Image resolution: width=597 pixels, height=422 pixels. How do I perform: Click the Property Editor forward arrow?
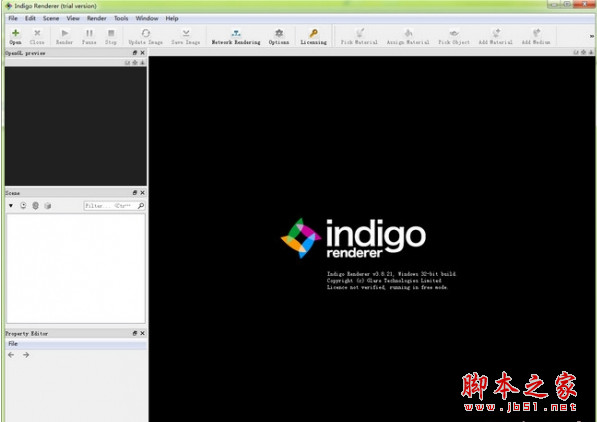(x=26, y=355)
